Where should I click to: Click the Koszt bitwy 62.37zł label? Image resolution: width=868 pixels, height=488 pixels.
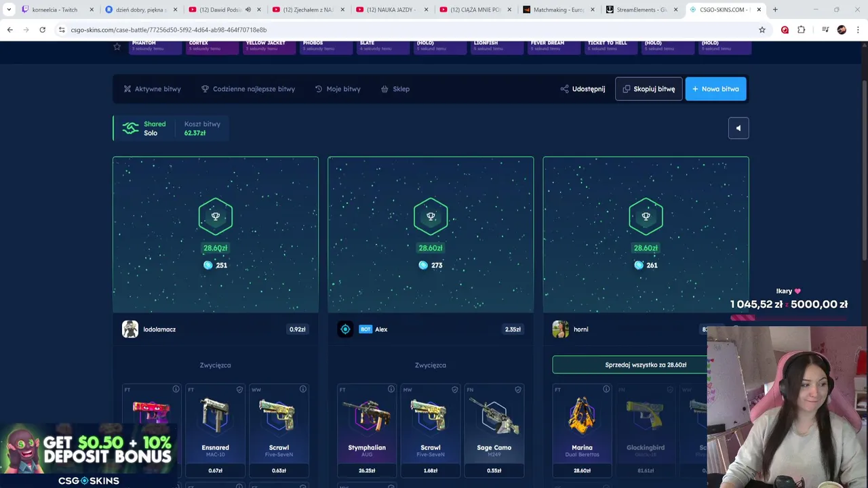pyautogui.click(x=202, y=128)
